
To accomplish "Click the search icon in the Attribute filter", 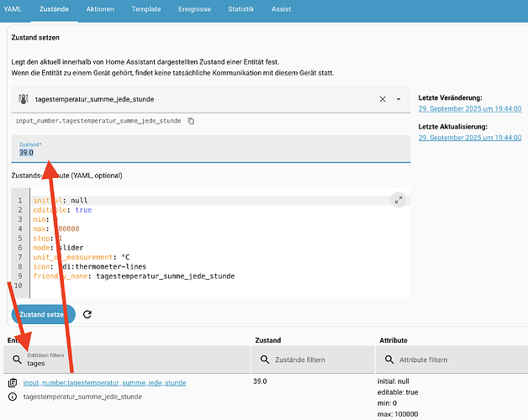I will [x=389, y=360].
